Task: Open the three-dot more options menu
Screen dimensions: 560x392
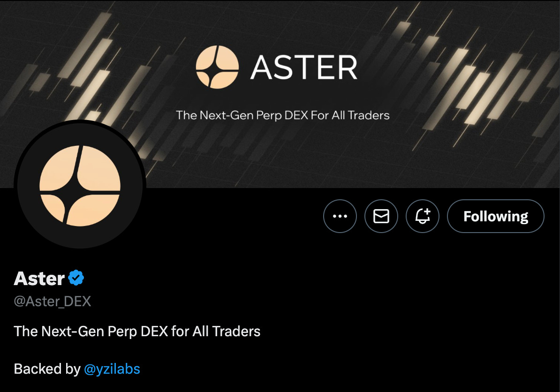Action: (x=340, y=216)
